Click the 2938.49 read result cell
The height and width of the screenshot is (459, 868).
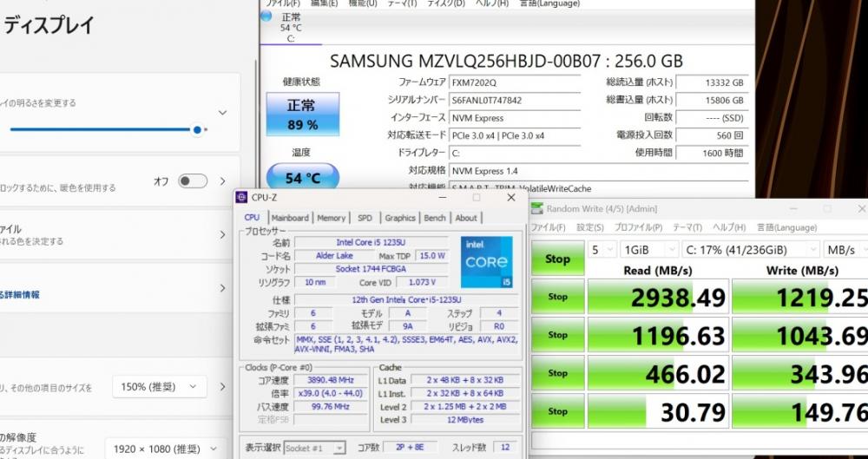pos(658,297)
